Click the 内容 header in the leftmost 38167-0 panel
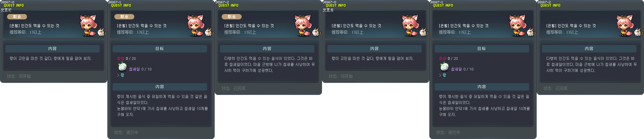This screenshot has height=139, width=644. (52, 48)
